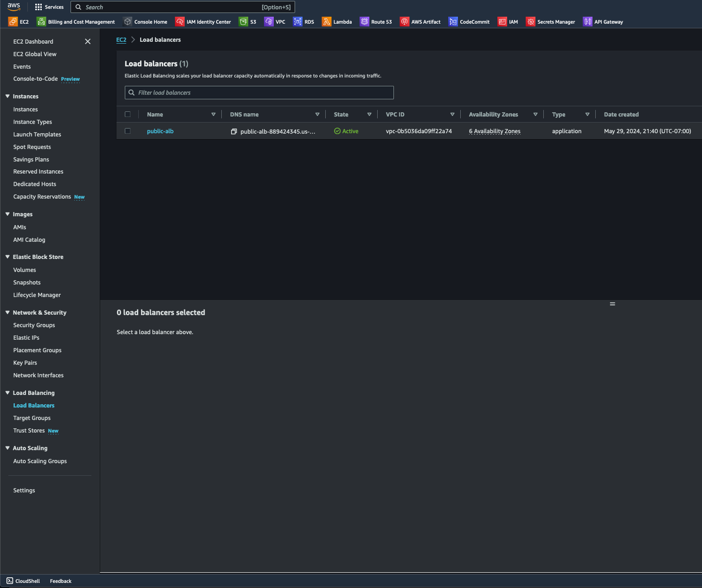This screenshot has width=702, height=588.
Task: Open Console-to-Code Preview
Action: point(46,79)
